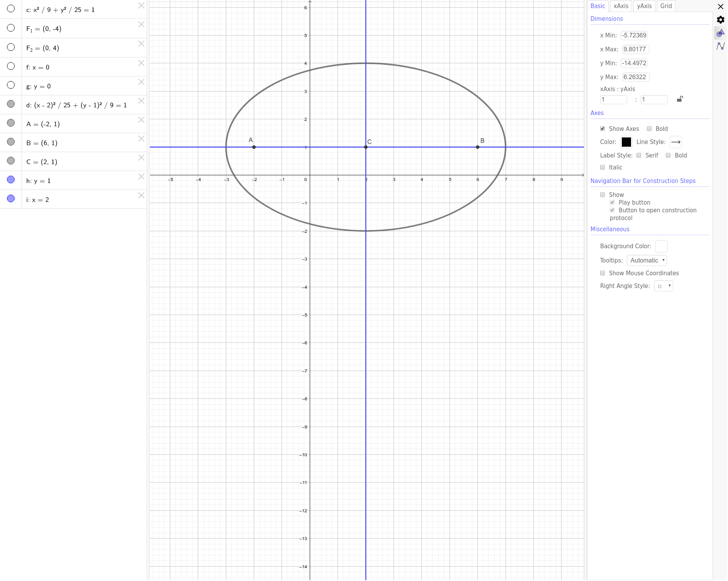
Task: Enable Show Mouse Coordinates
Action: (602, 273)
